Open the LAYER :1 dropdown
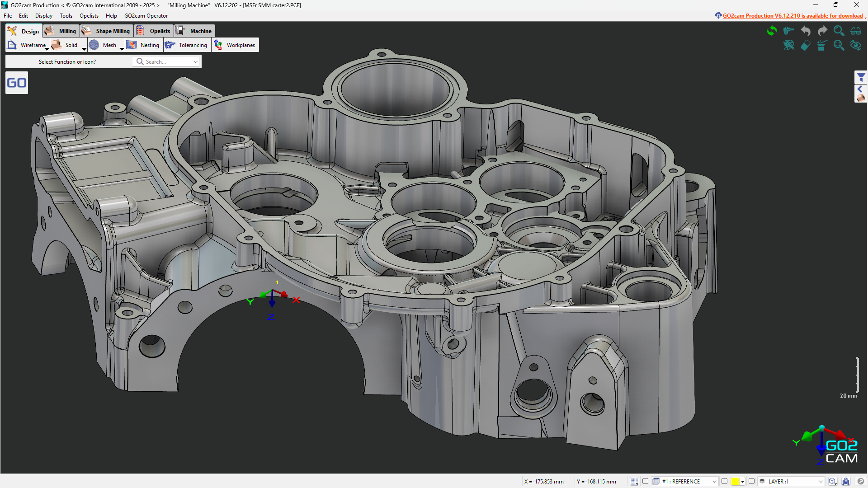The image size is (868, 488). pyautogui.click(x=822, y=481)
